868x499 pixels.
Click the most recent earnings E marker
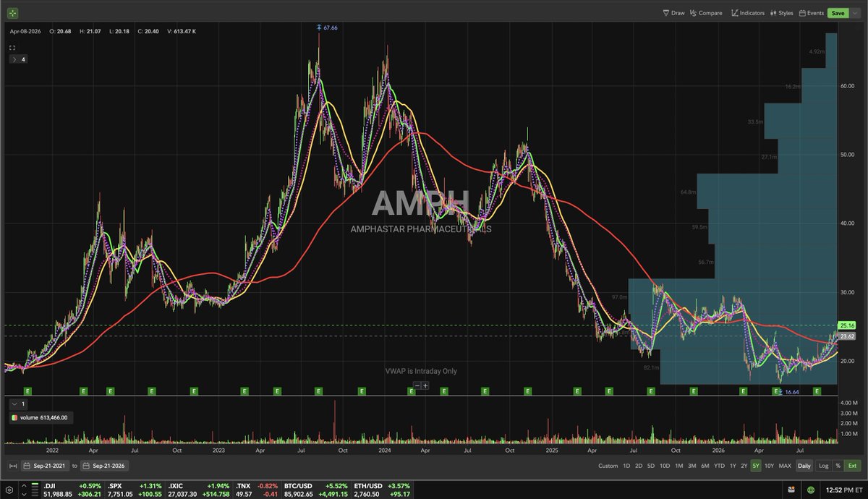point(817,391)
